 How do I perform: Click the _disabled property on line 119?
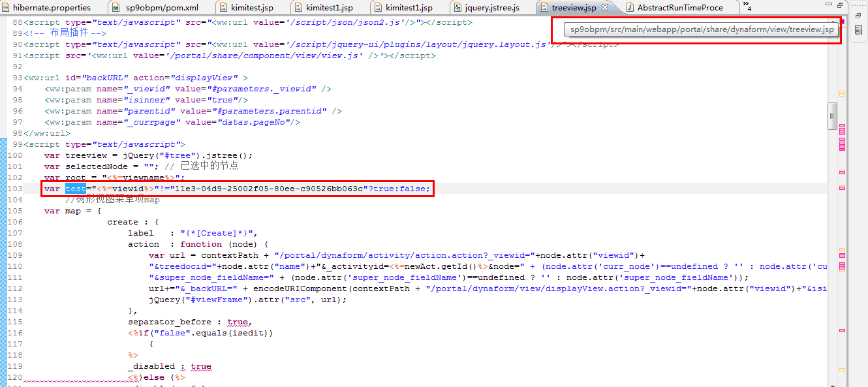tap(151, 366)
